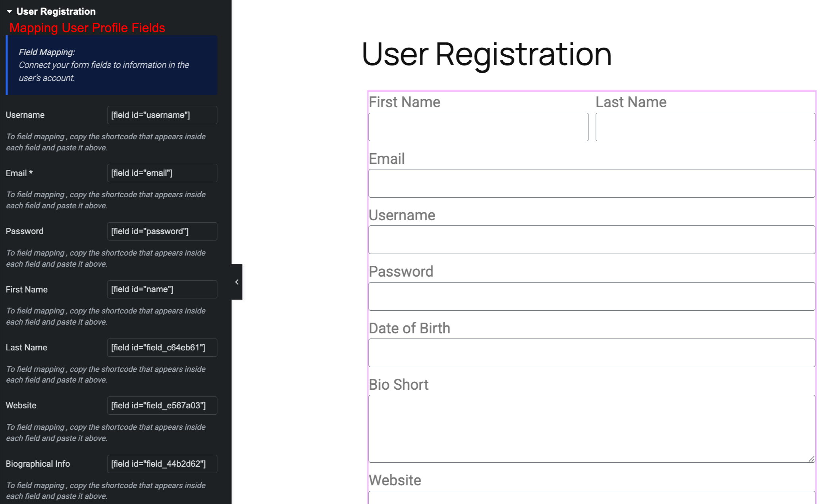Click the Bio Short textarea resize handle
The width and height of the screenshot is (831, 504).
[811, 459]
